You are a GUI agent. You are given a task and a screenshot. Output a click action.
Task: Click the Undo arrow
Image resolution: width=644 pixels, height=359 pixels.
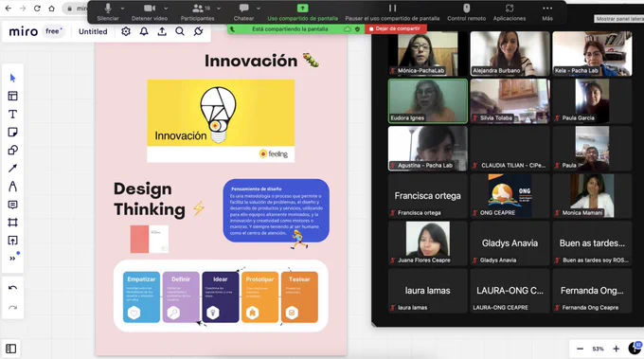click(12, 288)
